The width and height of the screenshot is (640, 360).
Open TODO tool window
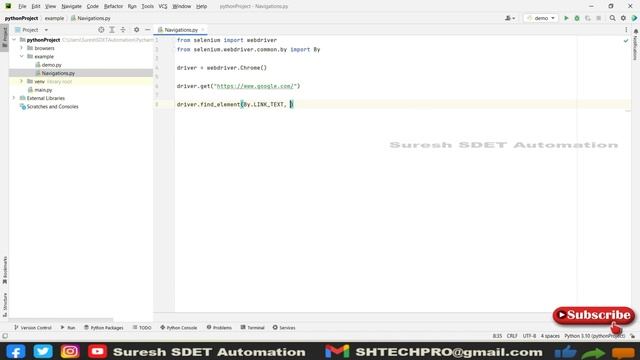click(142, 328)
